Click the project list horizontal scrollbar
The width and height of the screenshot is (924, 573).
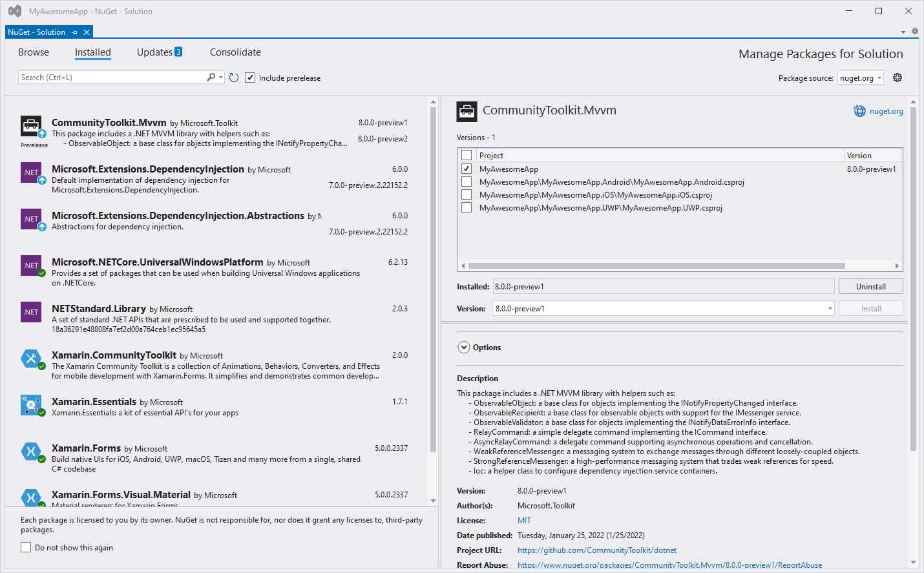tap(656, 266)
